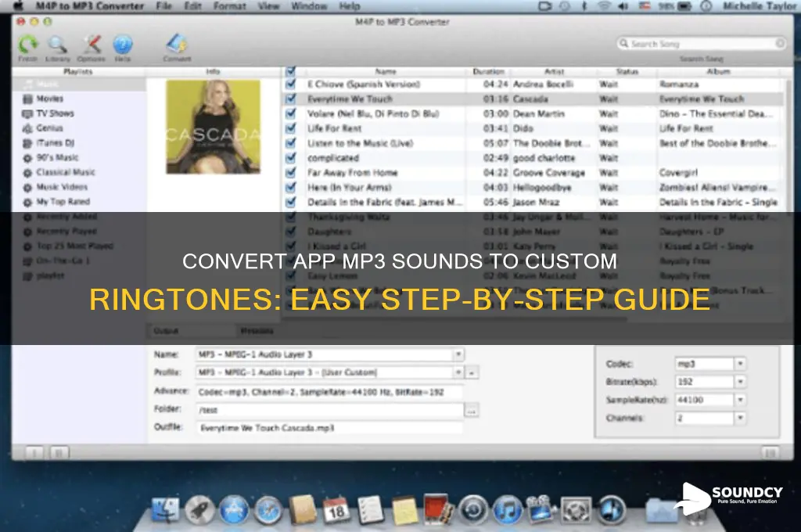This screenshot has width=801, height=532.
Task: Uncheck Everytime We Touch checkbox
Action: (291, 99)
